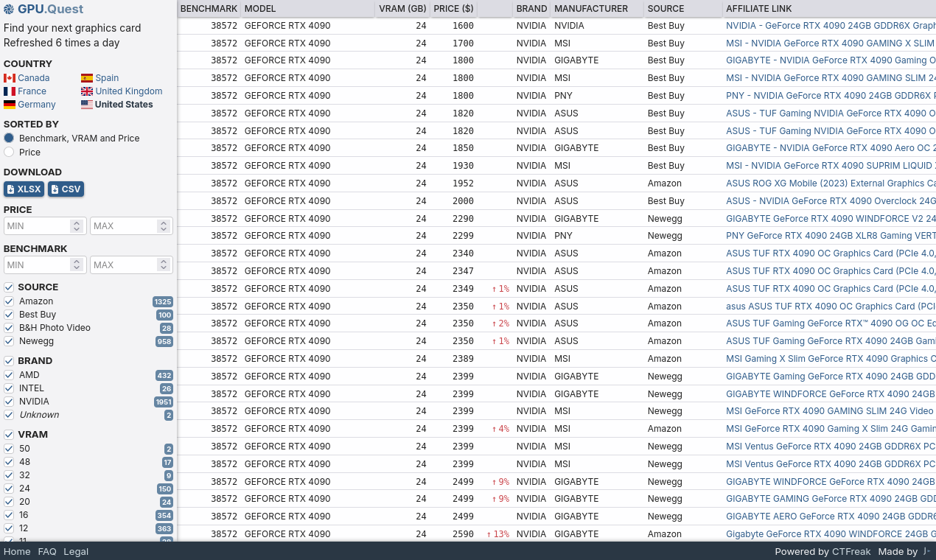Download the XLSX spreadsheet file
Image resolution: width=936 pixels, height=560 pixels.
[24, 189]
